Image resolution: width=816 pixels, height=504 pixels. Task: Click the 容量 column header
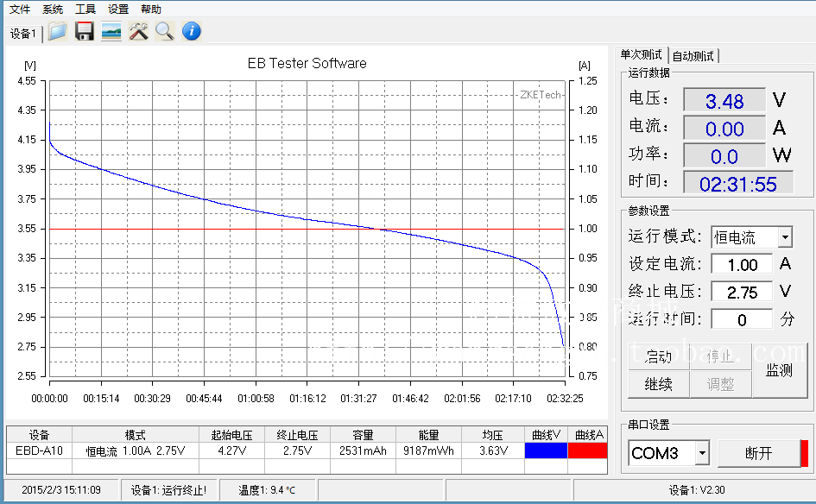coord(363,434)
